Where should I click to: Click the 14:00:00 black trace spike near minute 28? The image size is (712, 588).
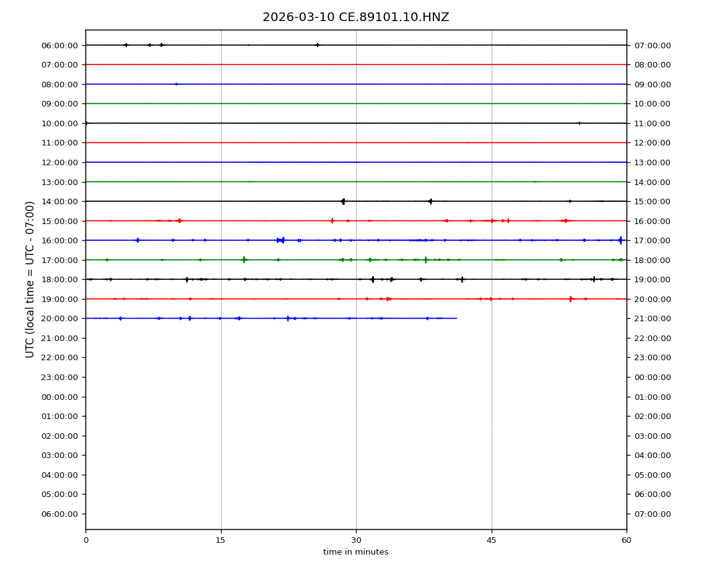(343, 201)
